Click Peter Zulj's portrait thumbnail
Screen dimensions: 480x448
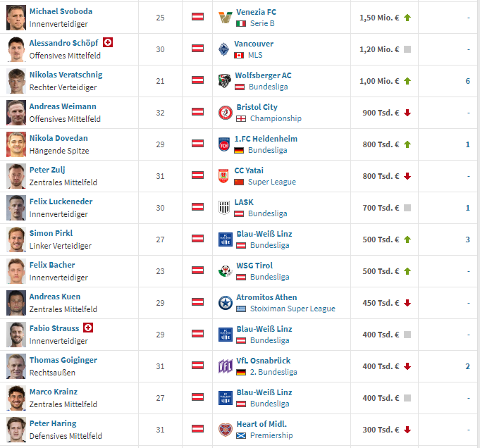click(16, 176)
